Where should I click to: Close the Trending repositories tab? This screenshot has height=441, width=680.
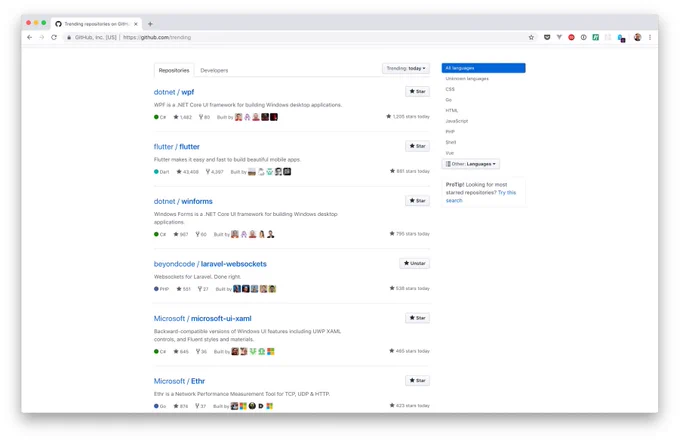136,24
